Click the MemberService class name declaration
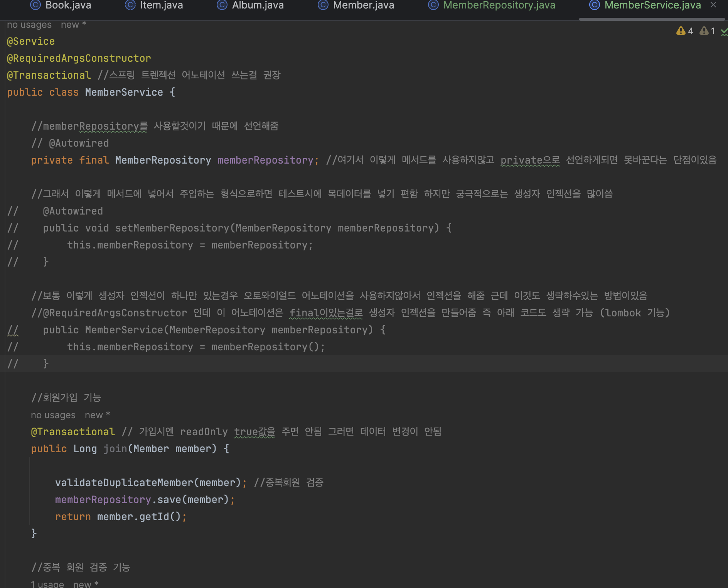728x588 pixels. point(124,92)
